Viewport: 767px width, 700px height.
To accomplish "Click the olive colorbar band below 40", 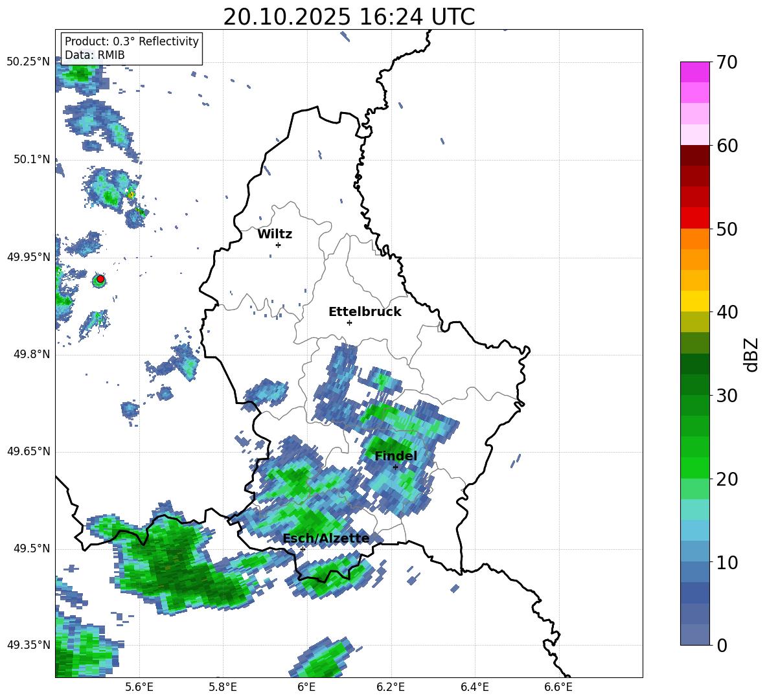I will pos(695,322).
